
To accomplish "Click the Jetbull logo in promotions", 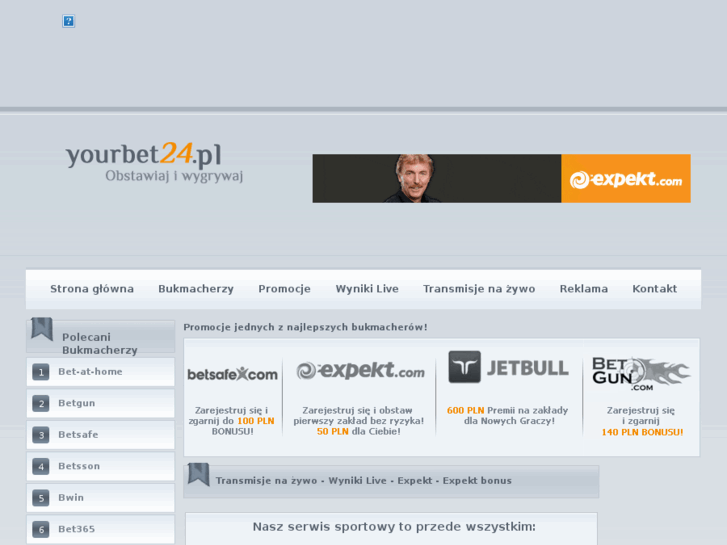I will click(509, 367).
